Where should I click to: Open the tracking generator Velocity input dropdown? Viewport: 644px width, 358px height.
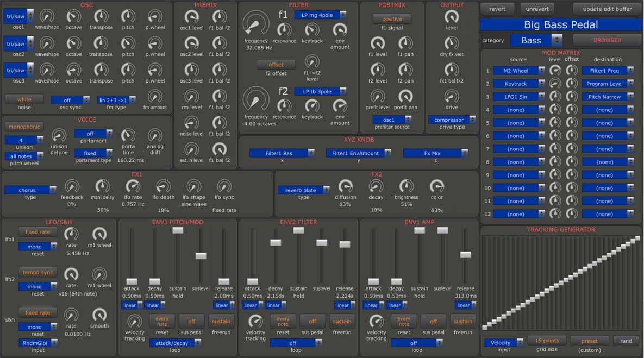(x=504, y=342)
